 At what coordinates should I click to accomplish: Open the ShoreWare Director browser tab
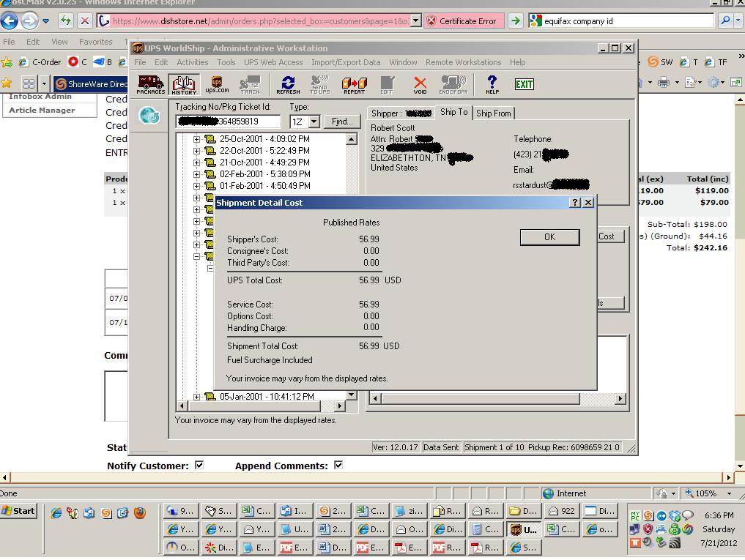click(91, 84)
